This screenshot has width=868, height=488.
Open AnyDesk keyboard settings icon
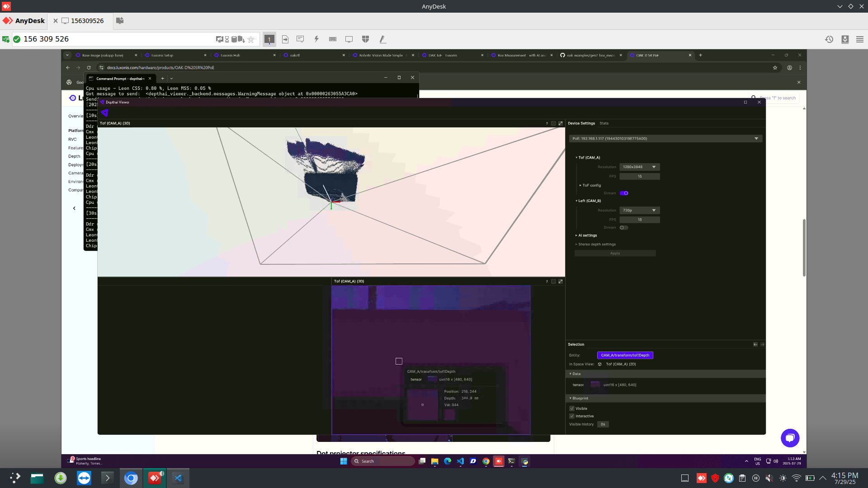(x=333, y=39)
